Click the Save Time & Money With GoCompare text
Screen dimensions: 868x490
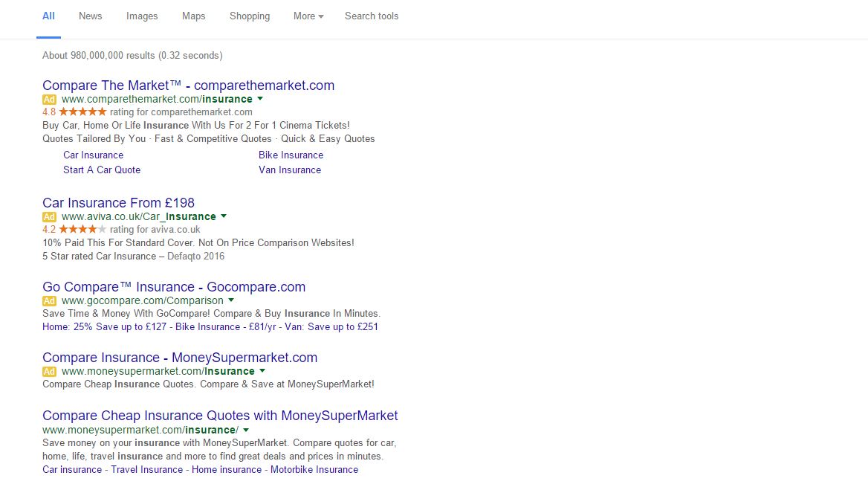(x=212, y=313)
